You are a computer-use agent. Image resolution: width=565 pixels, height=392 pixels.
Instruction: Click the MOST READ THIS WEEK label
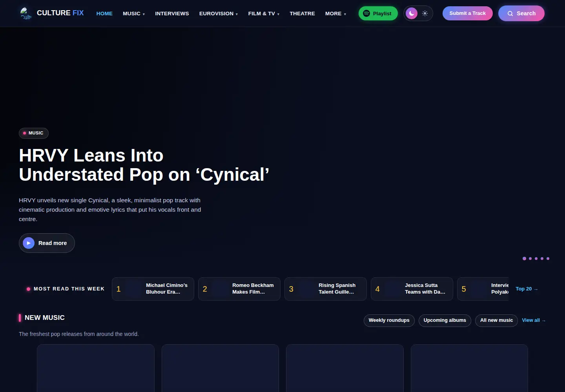click(69, 289)
